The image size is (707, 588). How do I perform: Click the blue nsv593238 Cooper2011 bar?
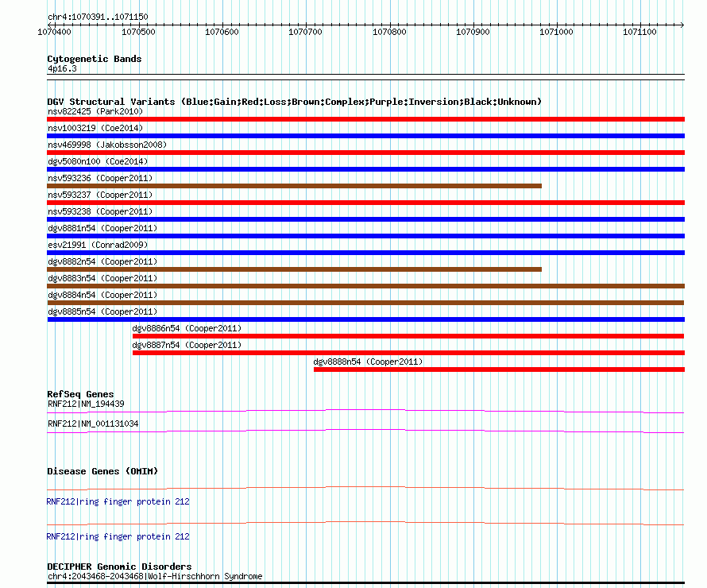[x=365, y=219]
